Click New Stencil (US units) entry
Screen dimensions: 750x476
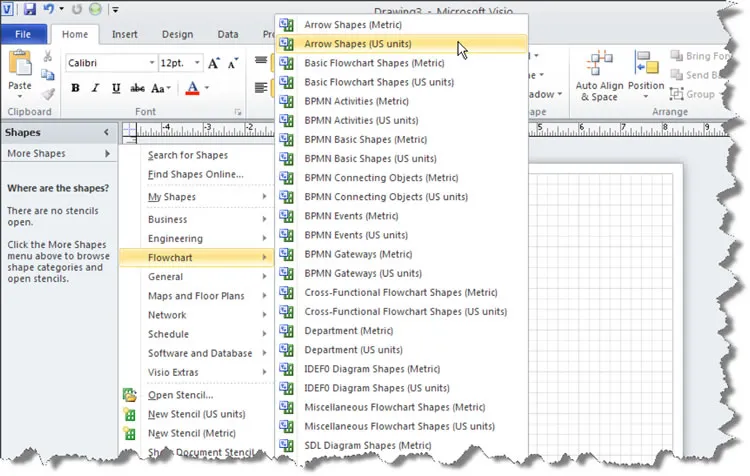click(197, 414)
